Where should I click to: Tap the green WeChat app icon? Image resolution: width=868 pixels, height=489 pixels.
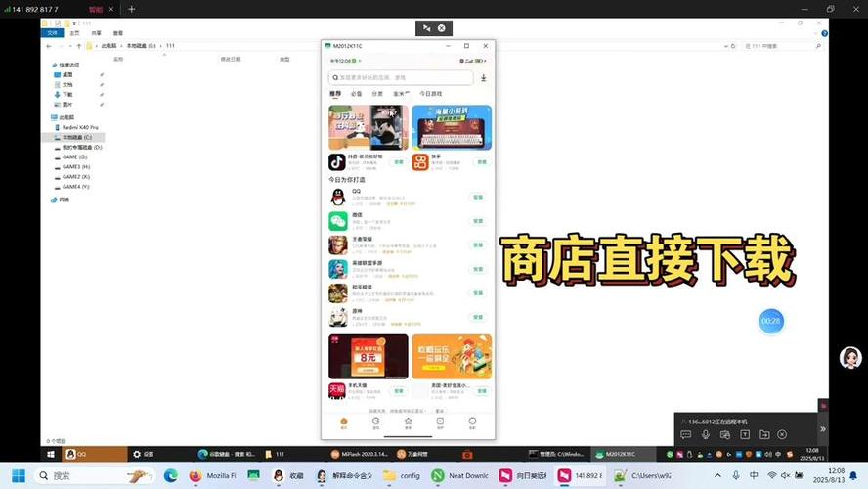(x=337, y=221)
